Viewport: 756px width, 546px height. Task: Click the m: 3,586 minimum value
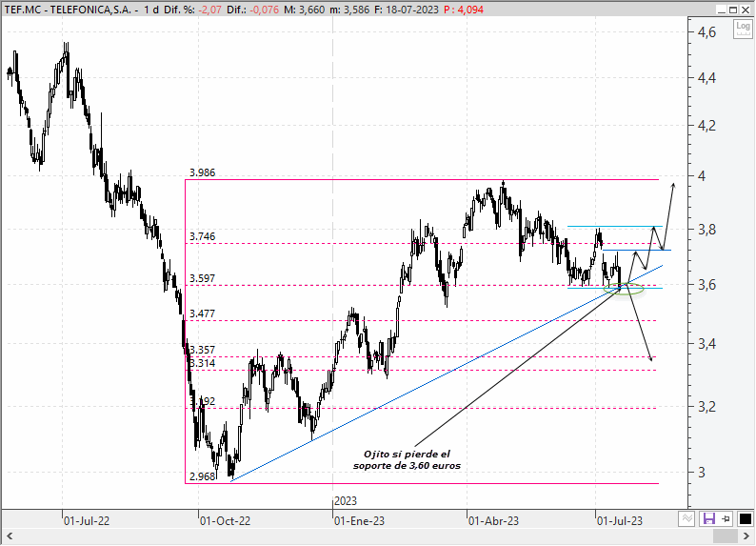pyautogui.click(x=350, y=10)
